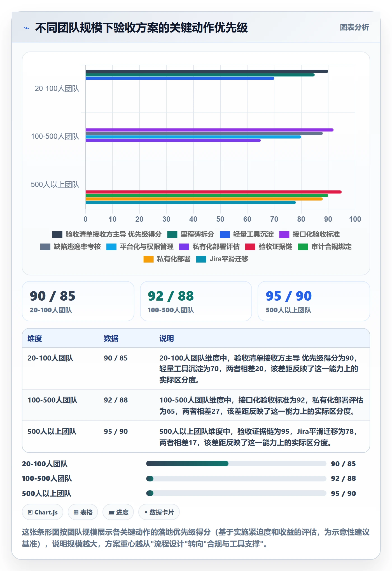Hide the 私有化部署 orange legend series
The image size is (392, 571).
pyautogui.click(x=167, y=259)
